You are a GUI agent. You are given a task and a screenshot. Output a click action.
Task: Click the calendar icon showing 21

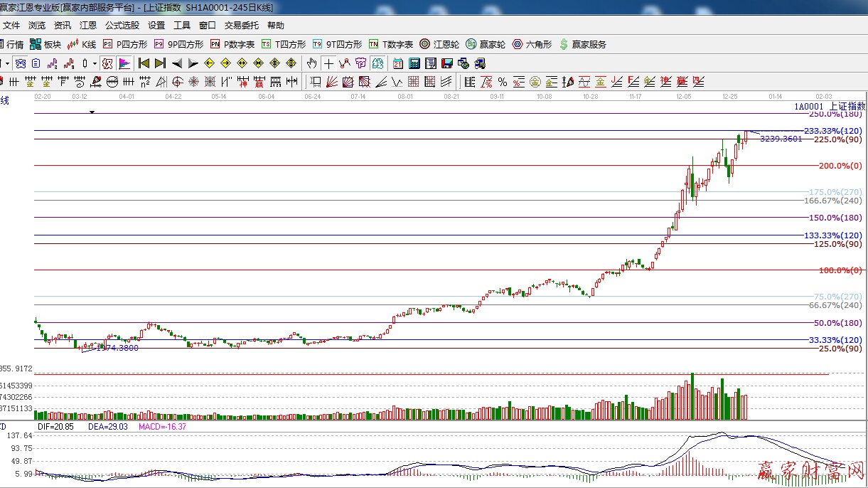[397, 63]
